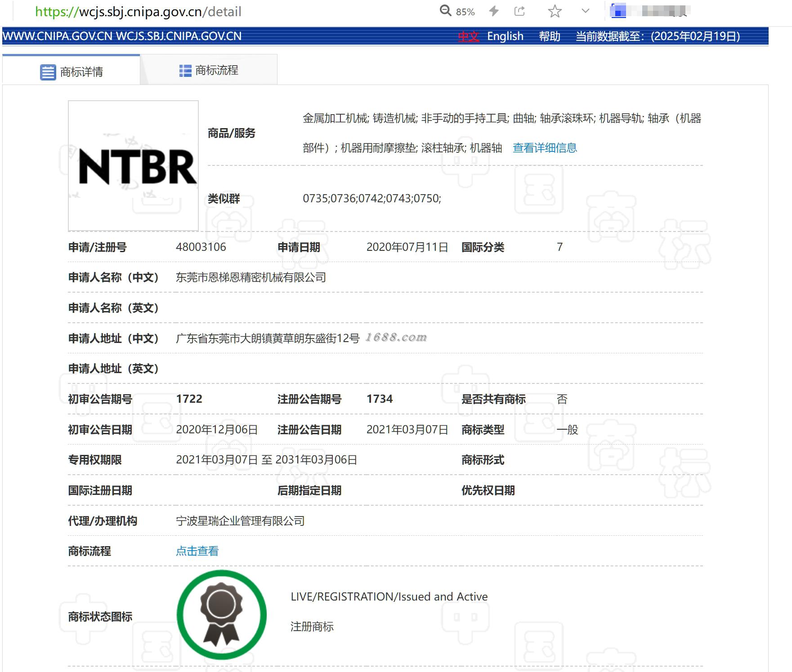The height and width of the screenshot is (672, 792).
Task: Open 查看详细信息 for goods and services
Action: 545,148
